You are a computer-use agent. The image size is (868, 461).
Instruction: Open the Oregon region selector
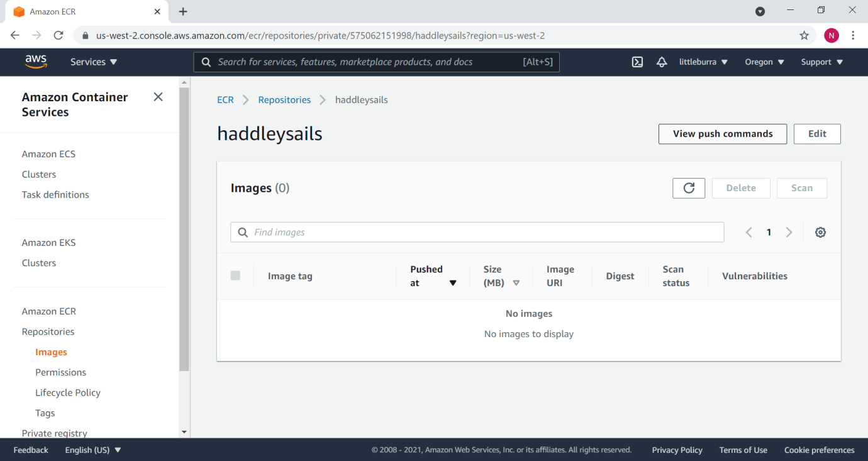click(764, 62)
